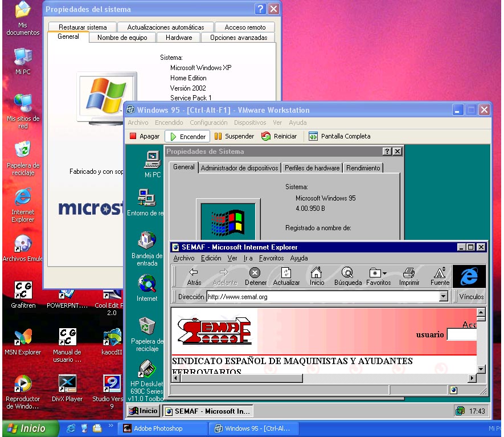Open Archivo menu in VMware Workstation
This screenshot has height=437, width=504.
tap(138, 122)
